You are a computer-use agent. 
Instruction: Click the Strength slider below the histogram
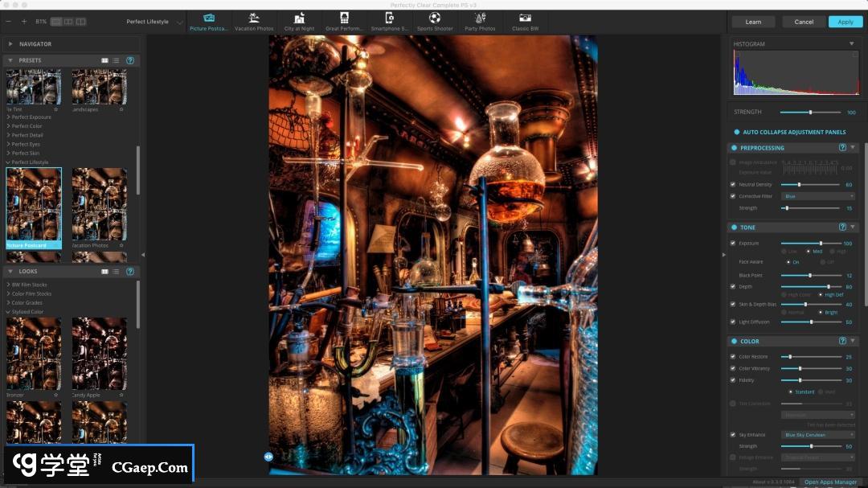810,113
